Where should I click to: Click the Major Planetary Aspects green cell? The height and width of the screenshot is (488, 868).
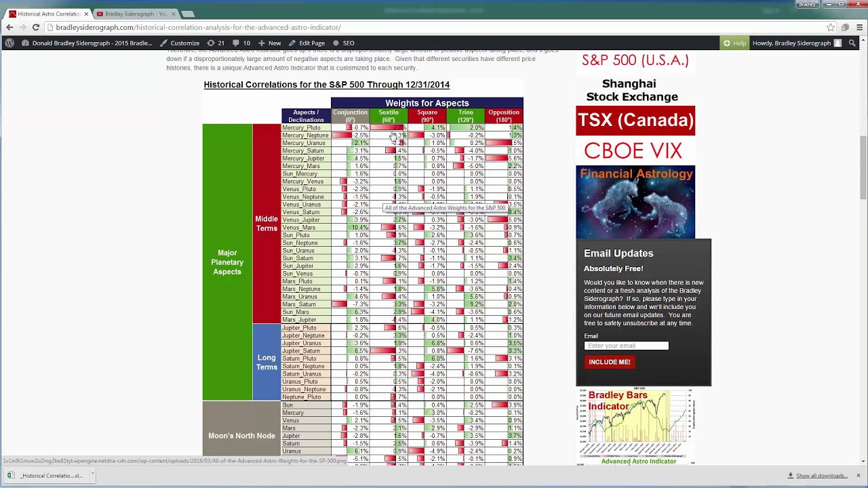[x=227, y=262]
